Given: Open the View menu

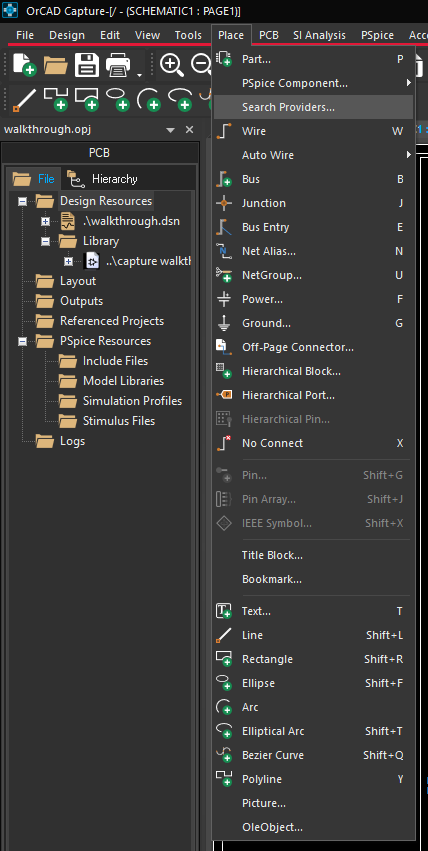Looking at the screenshot, I should tap(148, 35).
